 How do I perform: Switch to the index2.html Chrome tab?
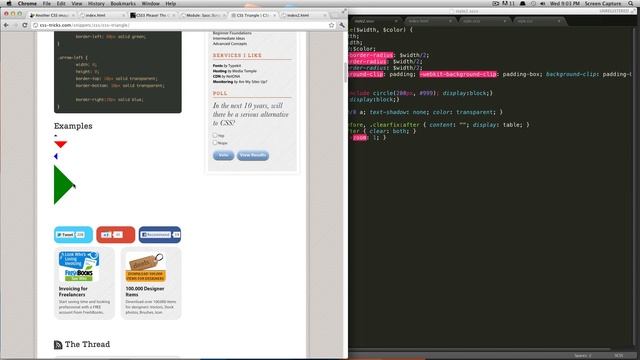pyautogui.click(x=303, y=15)
